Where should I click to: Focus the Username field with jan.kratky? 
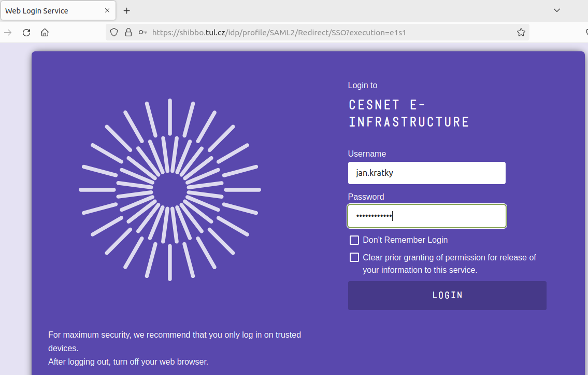427,173
